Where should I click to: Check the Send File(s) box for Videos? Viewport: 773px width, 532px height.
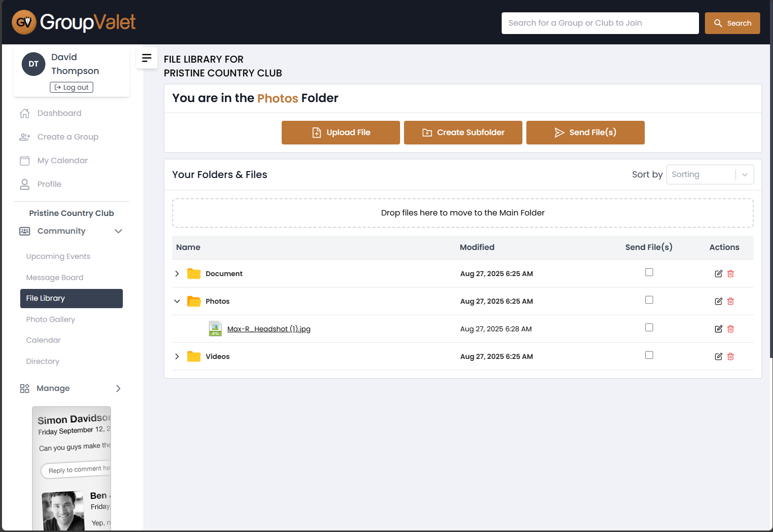tap(649, 355)
